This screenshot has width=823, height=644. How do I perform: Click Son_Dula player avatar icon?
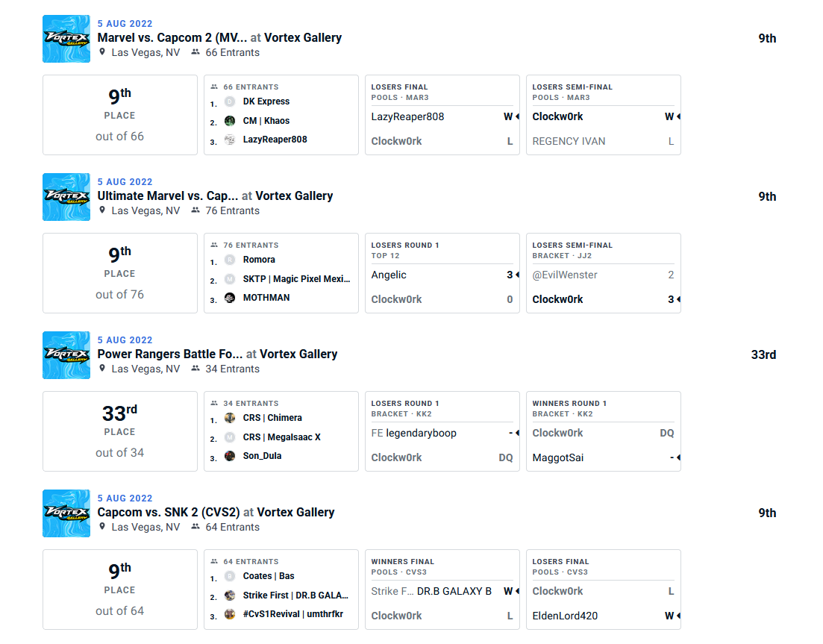230,456
